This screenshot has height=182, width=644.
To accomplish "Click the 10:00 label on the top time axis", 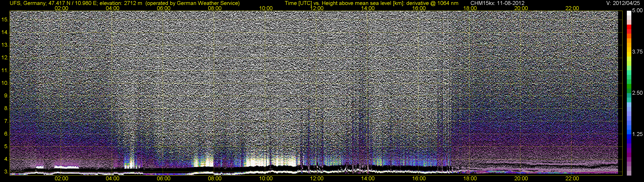I will [x=266, y=8].
